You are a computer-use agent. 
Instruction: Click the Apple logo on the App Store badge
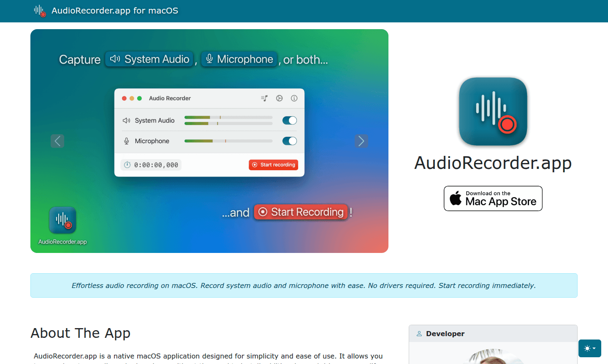457,198
